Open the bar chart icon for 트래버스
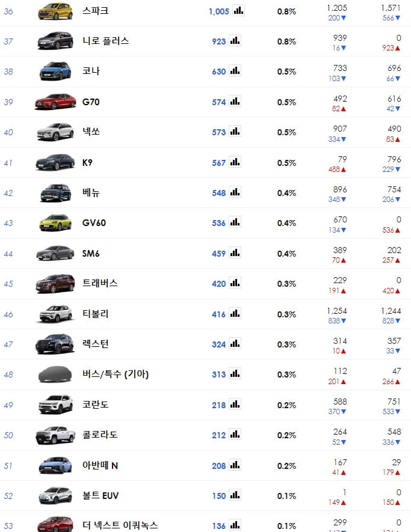411x532 pixels. pos(235,283)
